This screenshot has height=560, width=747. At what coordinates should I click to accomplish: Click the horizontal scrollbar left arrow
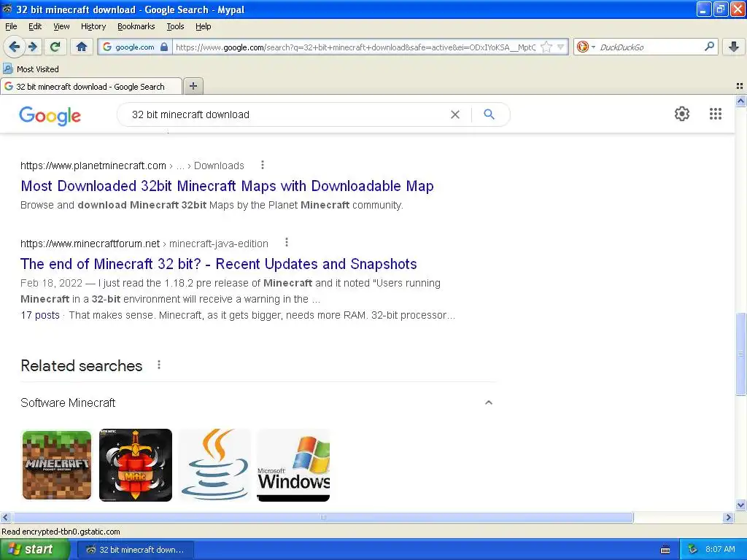tap(5, 517)
